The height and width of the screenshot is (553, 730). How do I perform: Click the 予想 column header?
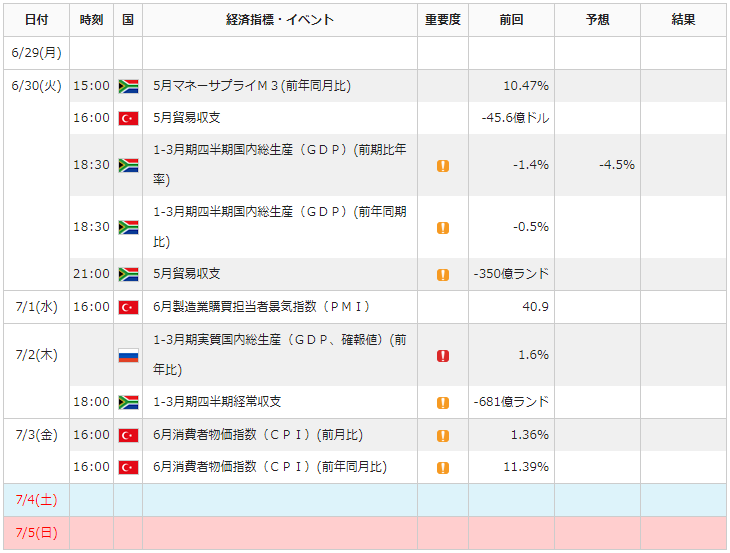pyautogui.click(x=597, y=20)
